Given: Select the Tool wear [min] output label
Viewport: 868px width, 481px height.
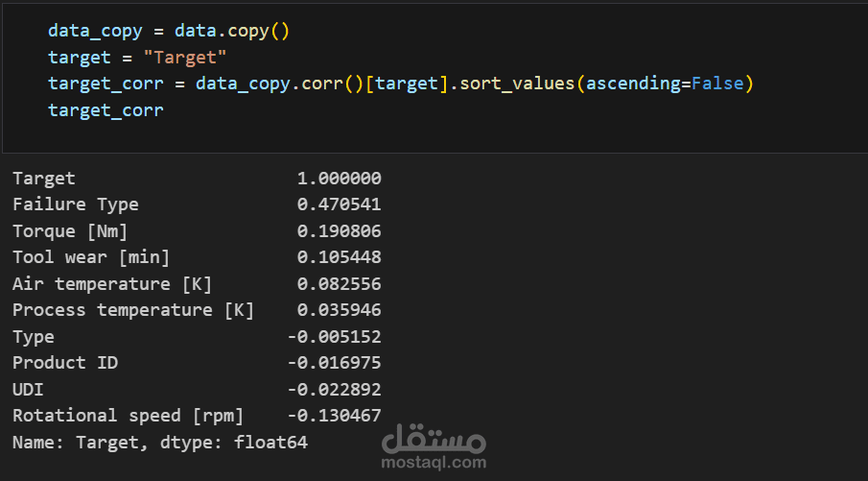Looking at the screenshot, I should pyautogui.click(x=91, y=257).
